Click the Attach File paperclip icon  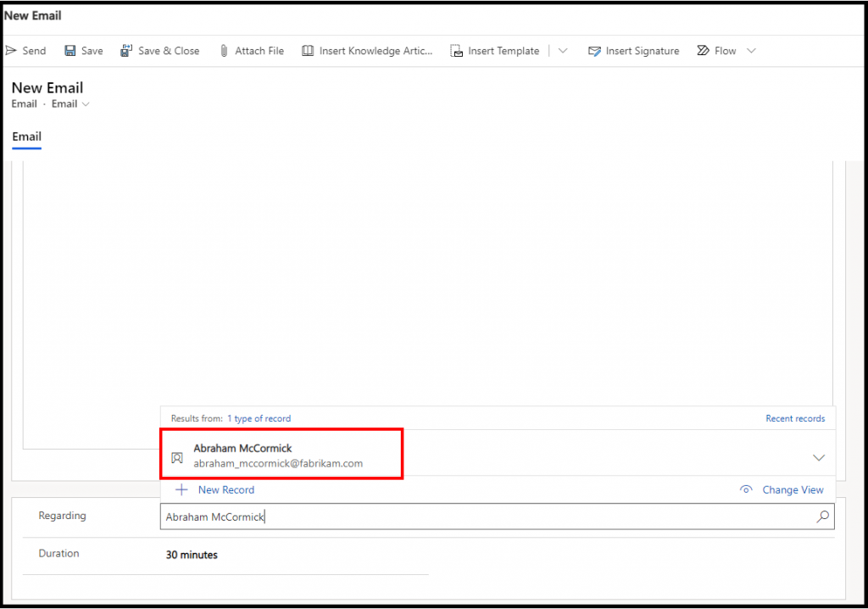click(222, 50)
